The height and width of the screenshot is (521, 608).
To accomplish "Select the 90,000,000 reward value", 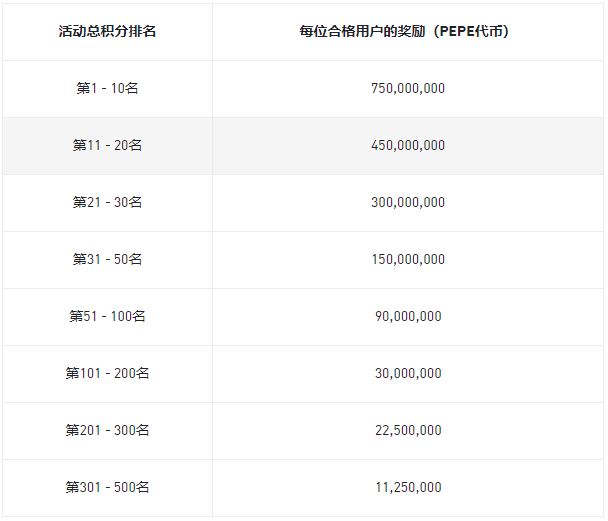I will pos(407,316).
